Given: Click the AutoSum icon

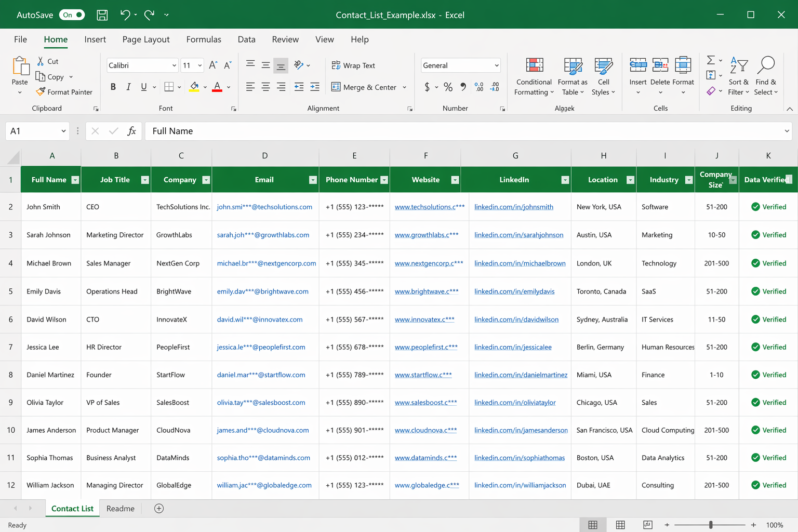Looking at the screenshot, I should [710, 59].
